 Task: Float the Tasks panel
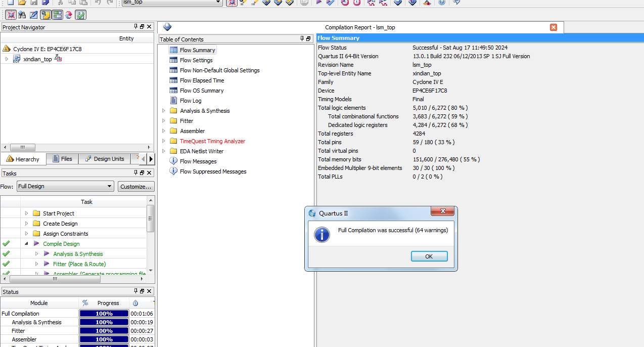coord(143,173)
